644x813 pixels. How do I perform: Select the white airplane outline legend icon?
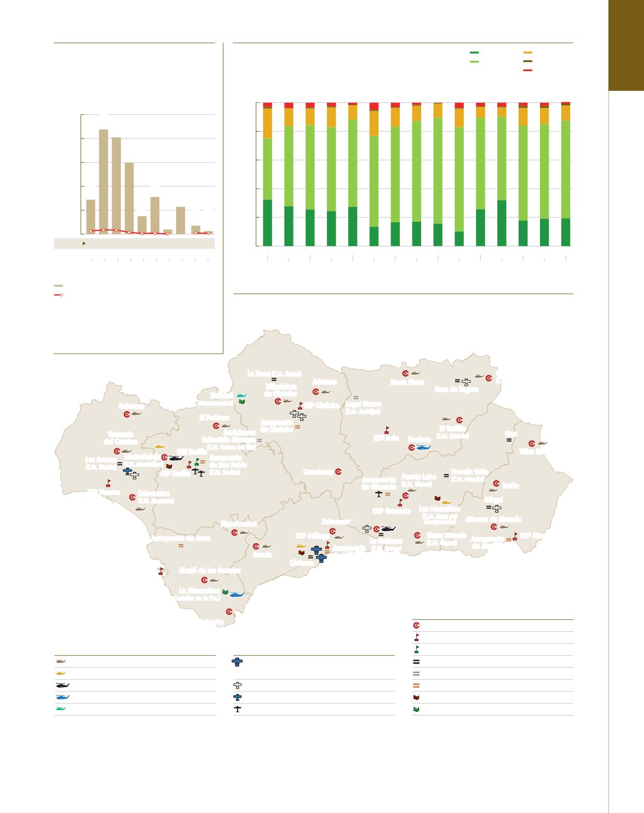point(237,685)
